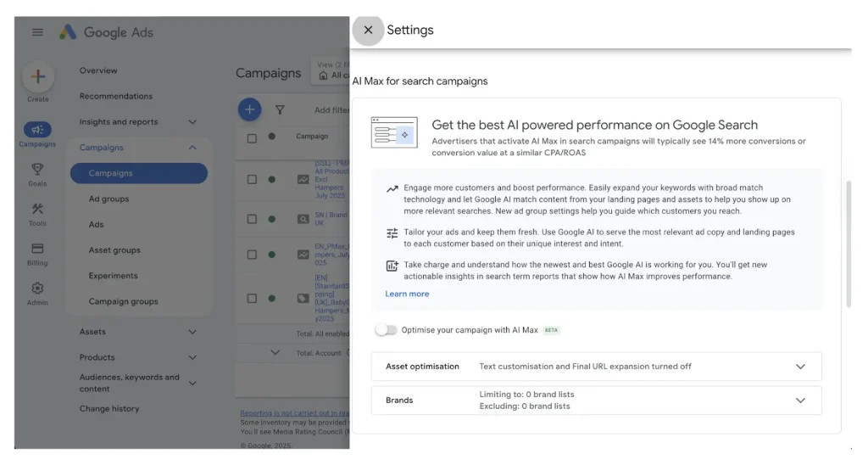Open Billing card icon
Viewport: 868px width, 465px height.
click(37, 249)
